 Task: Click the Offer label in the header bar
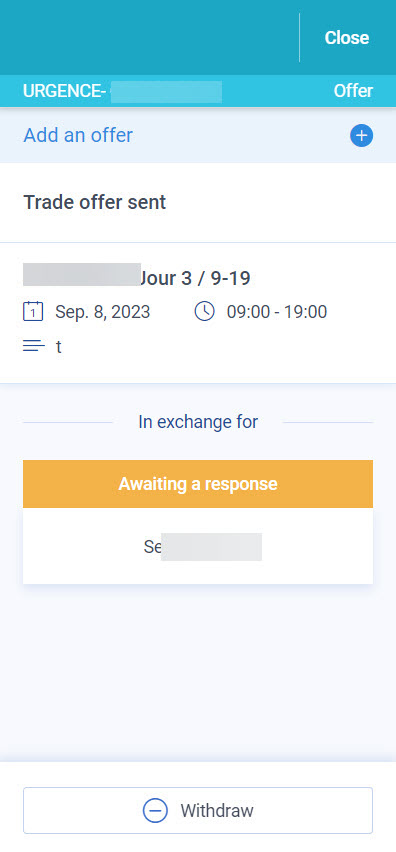(353, 91)
